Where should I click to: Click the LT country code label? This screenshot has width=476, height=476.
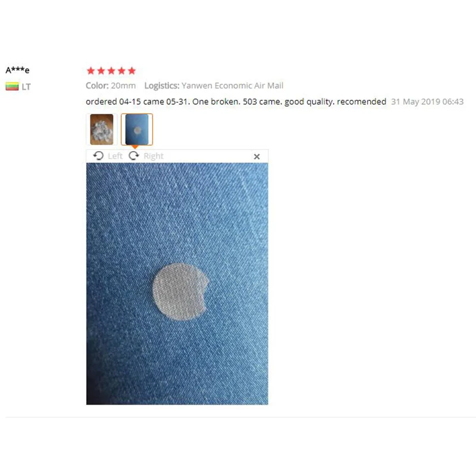point(26,87)
